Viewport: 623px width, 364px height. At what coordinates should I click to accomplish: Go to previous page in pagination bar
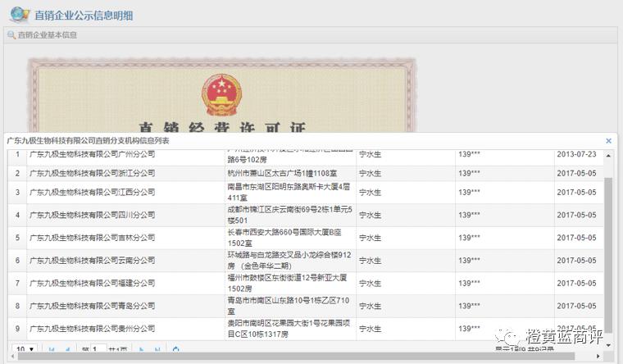click(x=68, y=351)
